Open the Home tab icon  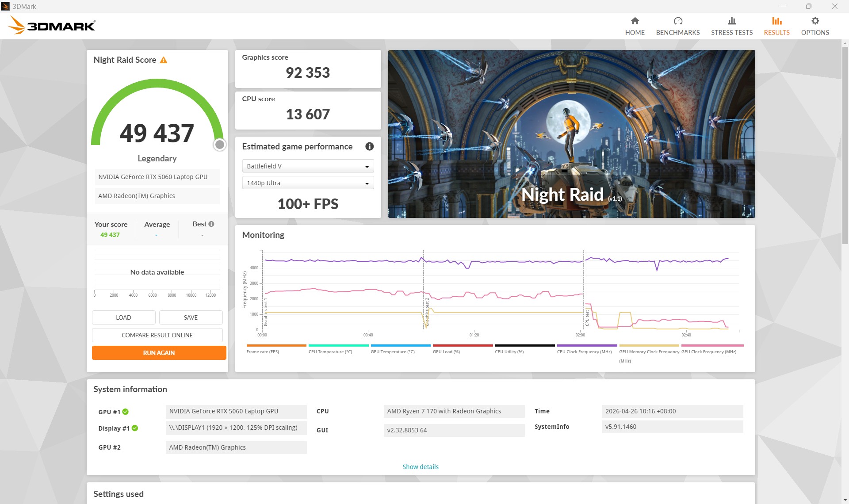pos(635,21)
